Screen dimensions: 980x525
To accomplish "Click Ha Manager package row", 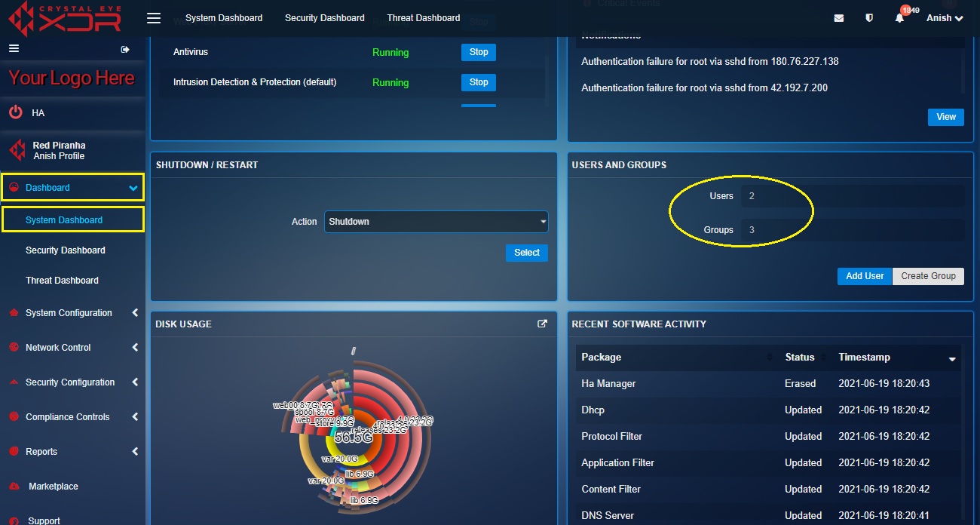I will click(x=769, y=383).
